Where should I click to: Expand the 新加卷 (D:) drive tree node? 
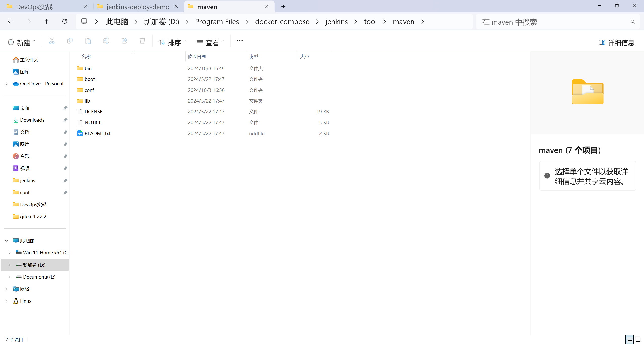(x=10, y=265)
